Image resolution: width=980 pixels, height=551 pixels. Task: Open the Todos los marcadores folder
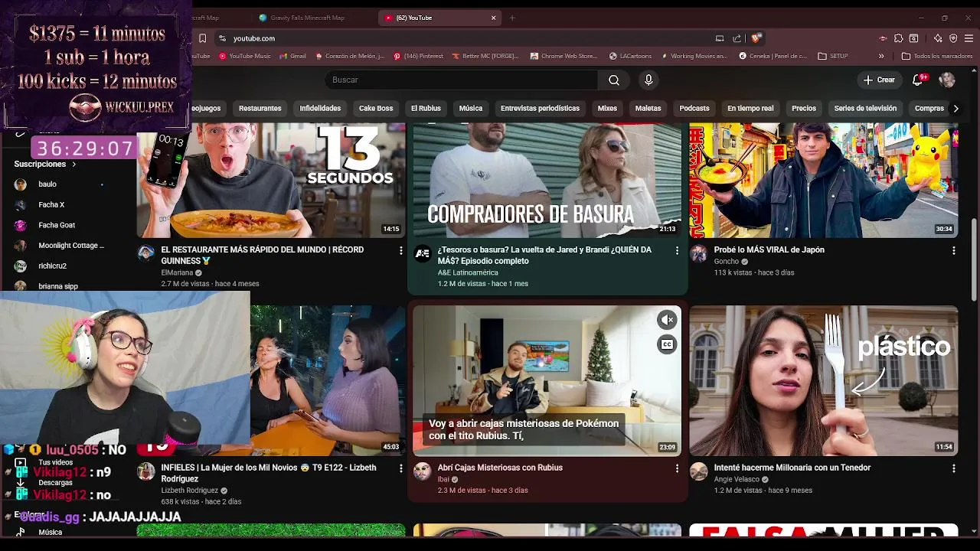click(x=937, y=56)
